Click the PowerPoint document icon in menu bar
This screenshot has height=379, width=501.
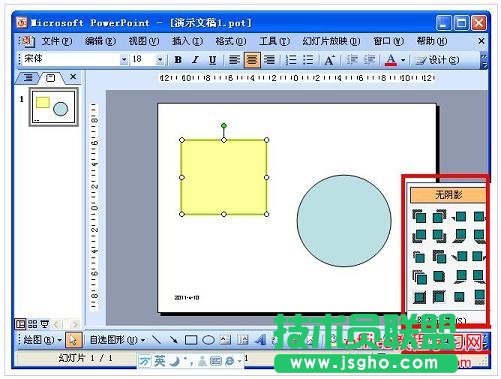tap(27, 41)
